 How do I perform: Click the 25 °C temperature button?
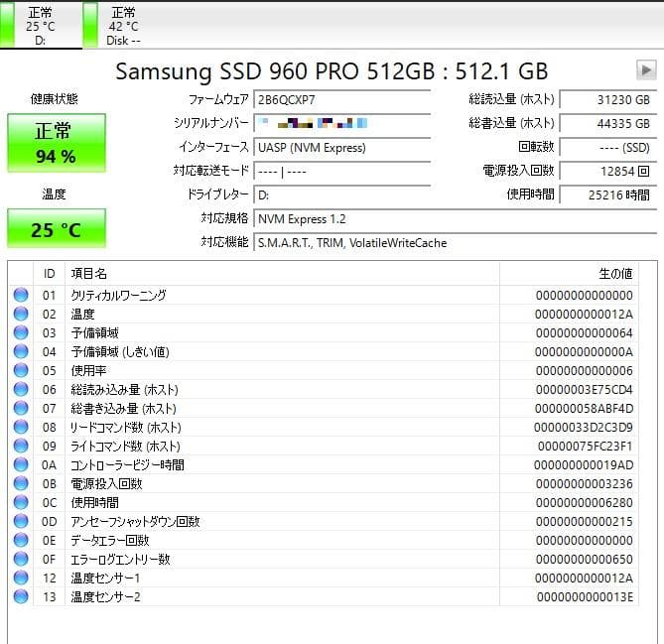pos(56,229)
